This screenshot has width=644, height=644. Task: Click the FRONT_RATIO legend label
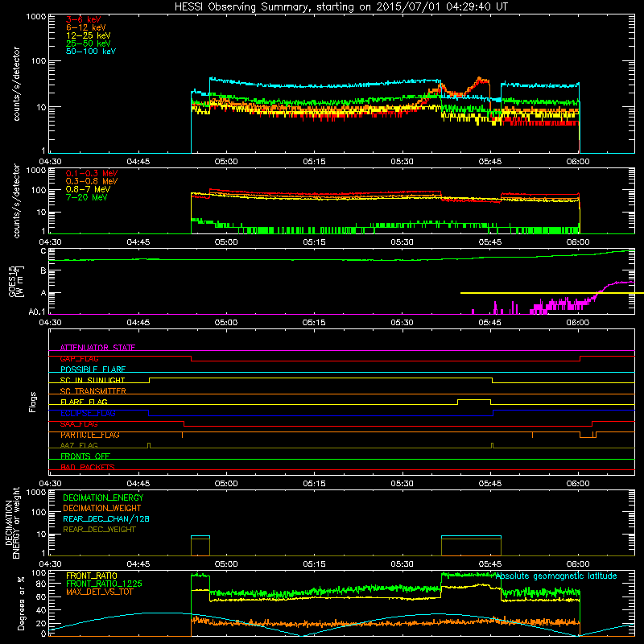coord(92,576)
